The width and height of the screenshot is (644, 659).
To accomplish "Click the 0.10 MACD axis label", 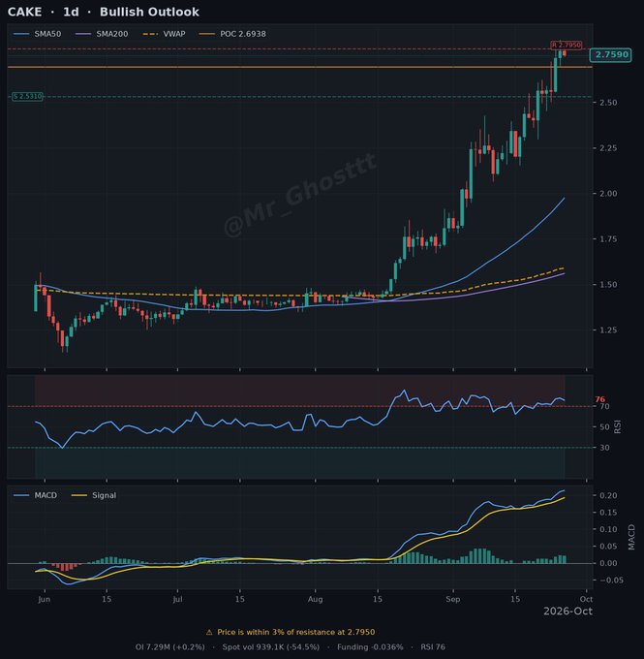I will point(608,529).
